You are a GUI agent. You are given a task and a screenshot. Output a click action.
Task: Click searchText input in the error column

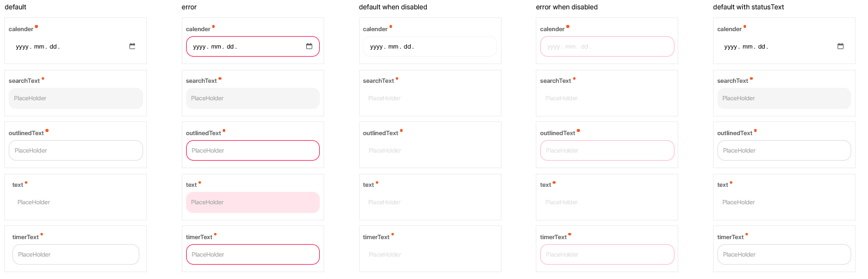click(x=253, y=98)
